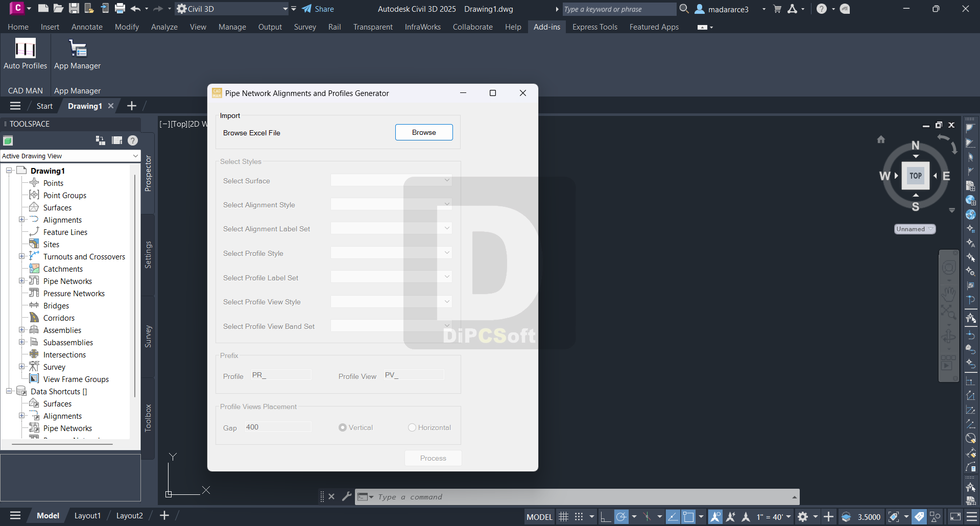
Task: Toggle ortho mode in status bar
Action: click(606, 517)
